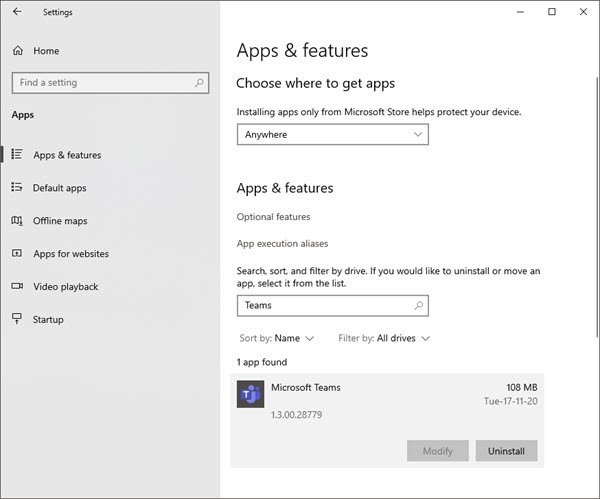
Task: Click the Startup icon in sidebar
Action: pos(17,320)
